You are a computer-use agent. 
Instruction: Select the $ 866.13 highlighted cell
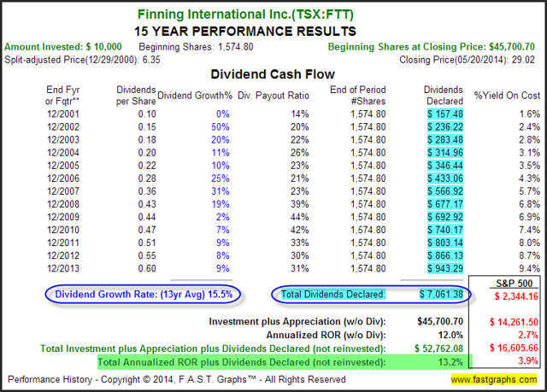(x=445, y=255)
